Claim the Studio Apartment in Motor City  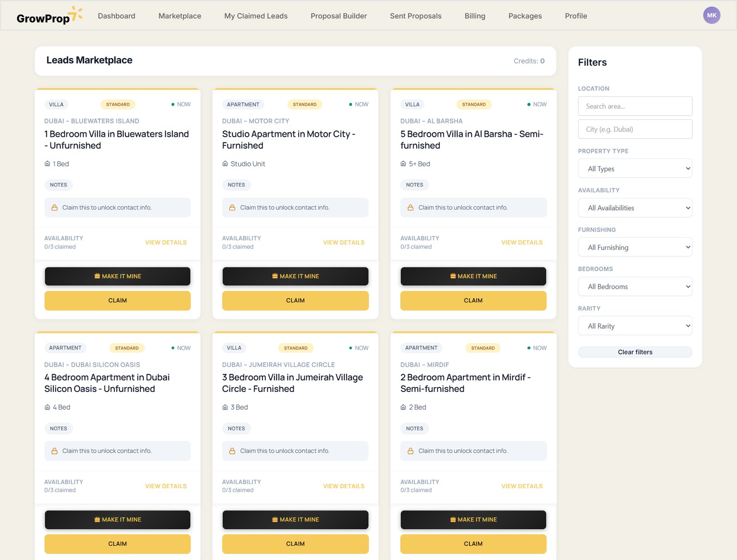point(295,301)
